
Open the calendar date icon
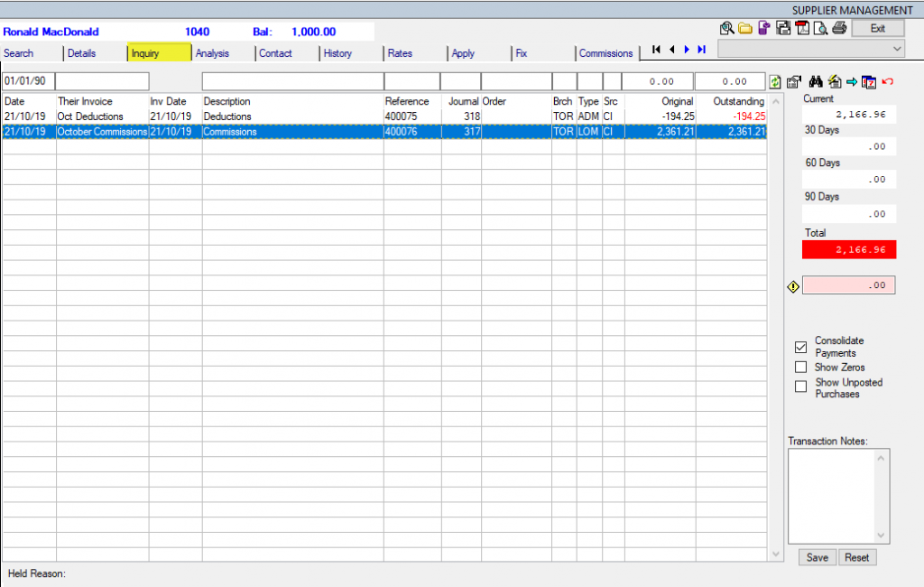[x=869, y=82]
